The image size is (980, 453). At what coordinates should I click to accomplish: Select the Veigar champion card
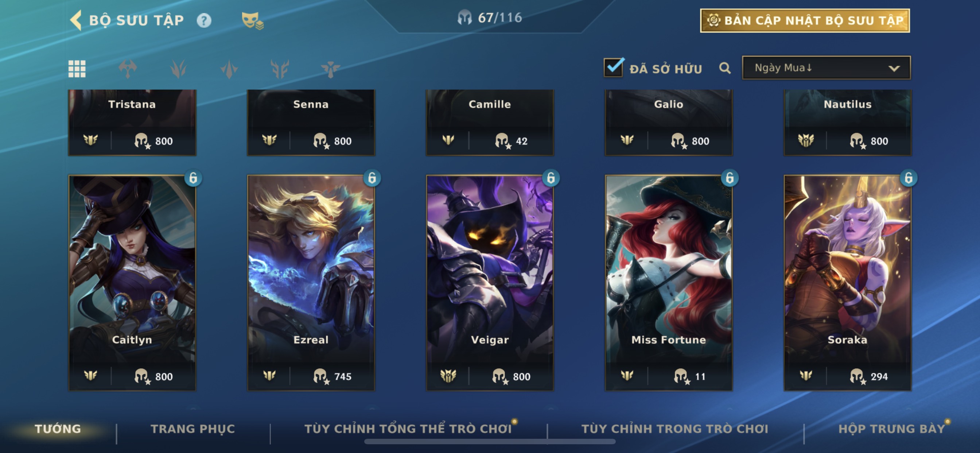click(x=490, y=283)
